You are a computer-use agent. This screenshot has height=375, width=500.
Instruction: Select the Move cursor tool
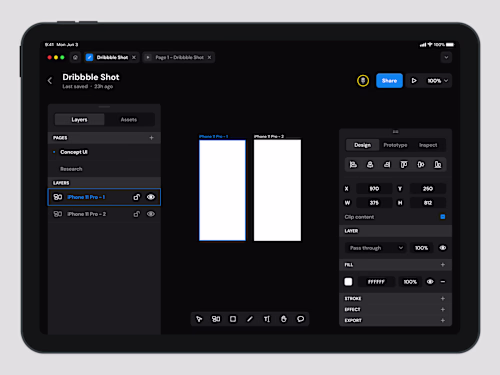click(x=199, y=319)
